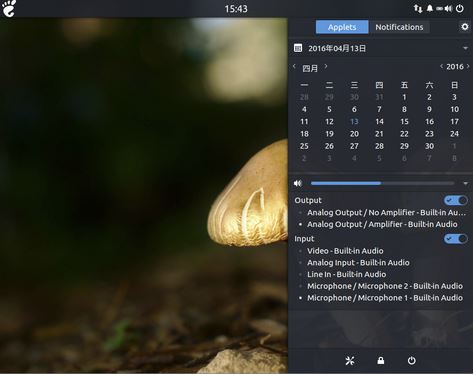The width and height of the screenshot is (474, 375).
Task: Select April 22 in calendar
Action: tap(404, 134)
